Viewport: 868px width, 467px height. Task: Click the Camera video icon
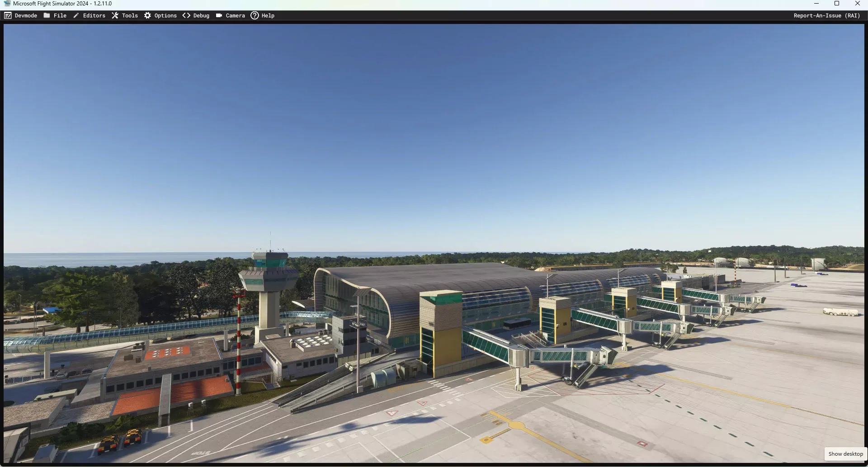pos(219,15)
